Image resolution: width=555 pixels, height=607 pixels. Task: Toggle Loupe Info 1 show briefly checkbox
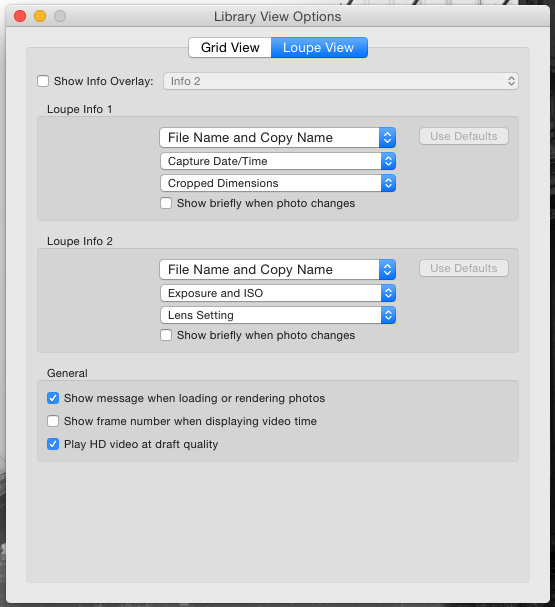(166, 203)
